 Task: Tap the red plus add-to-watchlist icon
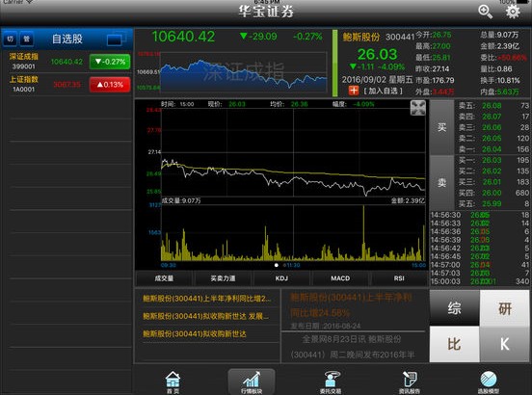[353, 91]
